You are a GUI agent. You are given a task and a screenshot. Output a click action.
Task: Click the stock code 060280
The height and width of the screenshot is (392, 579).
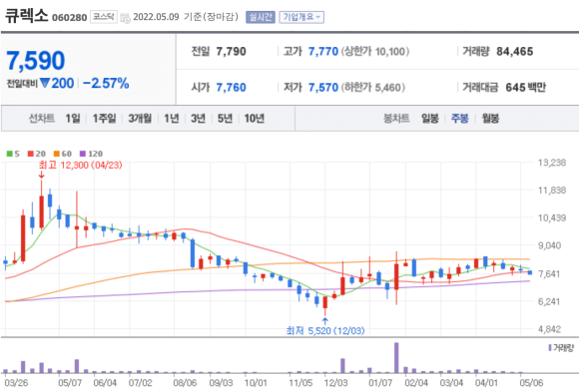[x=70, y=18]
